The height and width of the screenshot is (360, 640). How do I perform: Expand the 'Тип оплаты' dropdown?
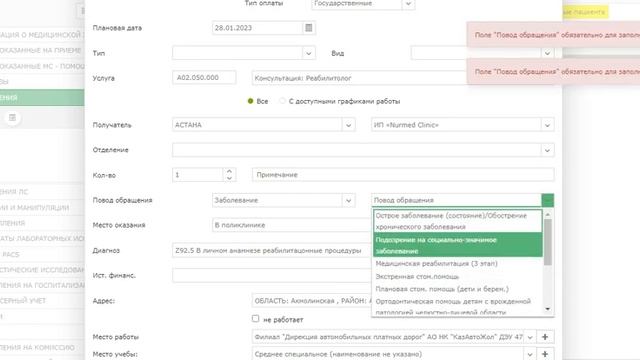click(x=408, y=4)
